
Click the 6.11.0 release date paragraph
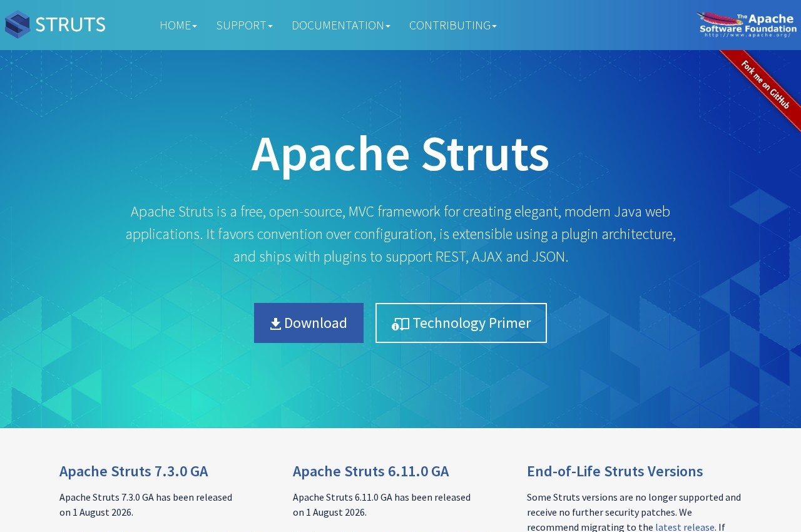(382, 504)
